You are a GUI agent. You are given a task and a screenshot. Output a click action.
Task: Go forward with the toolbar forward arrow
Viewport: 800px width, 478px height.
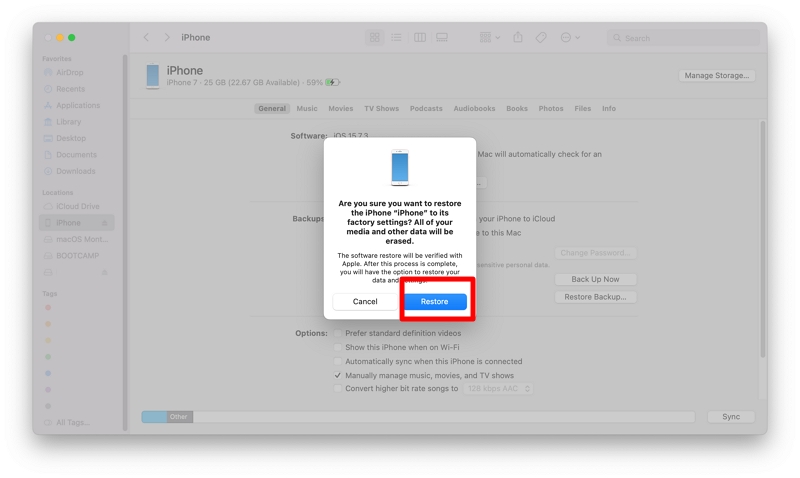[x=167, y=37]
